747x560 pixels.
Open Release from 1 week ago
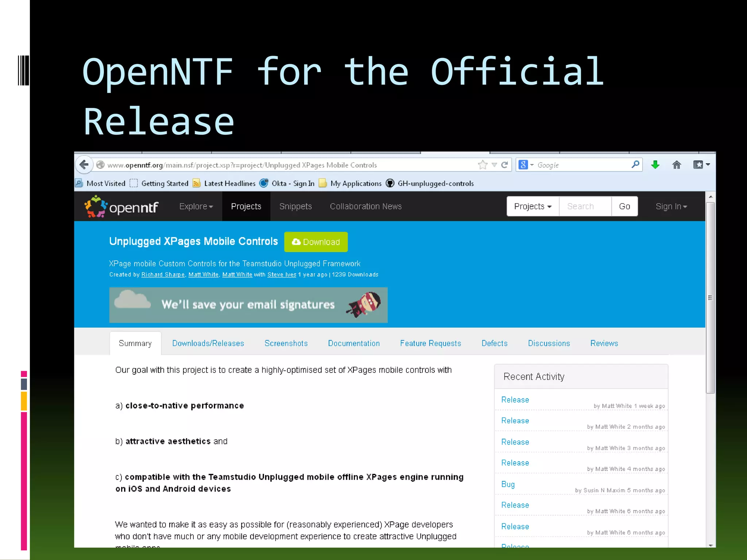click(515, 400)
